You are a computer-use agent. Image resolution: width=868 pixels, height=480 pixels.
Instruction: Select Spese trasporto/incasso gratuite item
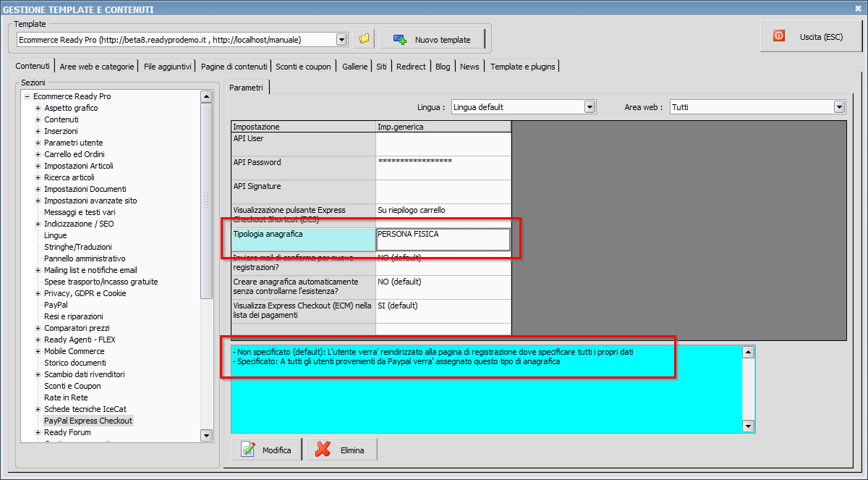coord(101,282)
